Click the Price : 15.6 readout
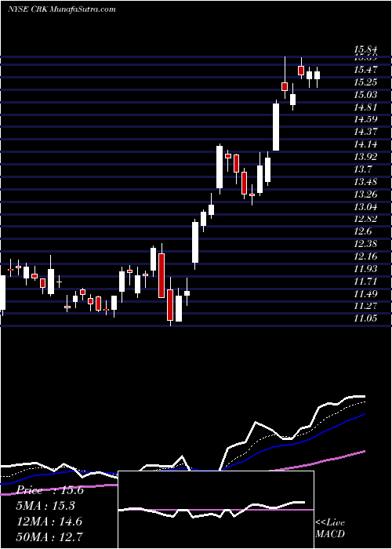This screenshot has width=392, height=549. [49, 490]
